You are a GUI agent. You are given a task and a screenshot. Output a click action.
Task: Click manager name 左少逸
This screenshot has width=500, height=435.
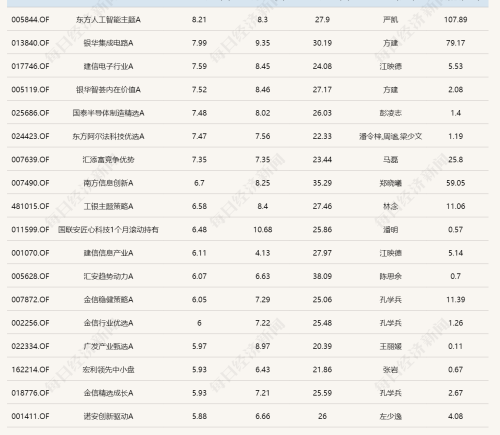pos(390,416)
